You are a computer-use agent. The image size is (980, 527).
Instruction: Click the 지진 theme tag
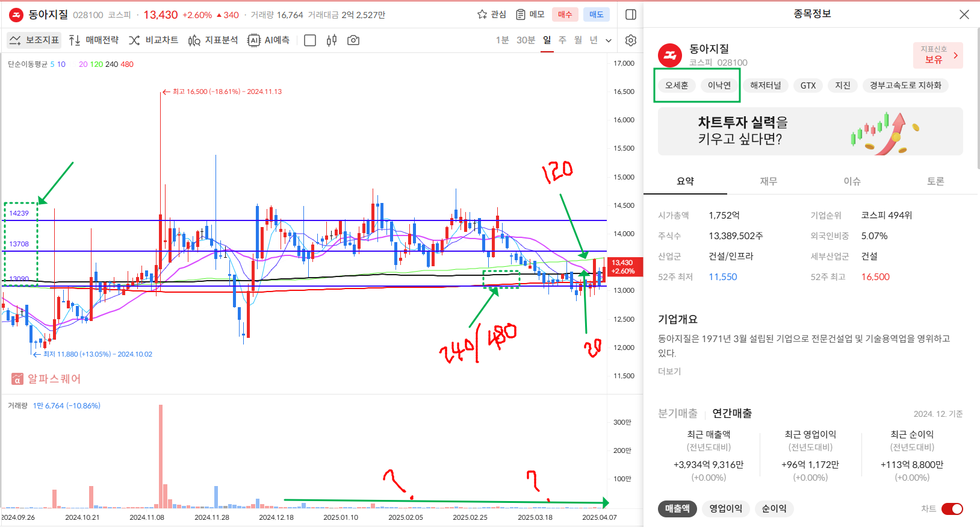(843, 86)
